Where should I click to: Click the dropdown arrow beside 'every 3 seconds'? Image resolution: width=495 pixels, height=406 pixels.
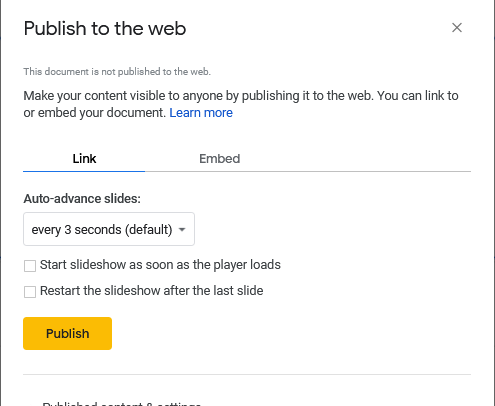[182, 229]
